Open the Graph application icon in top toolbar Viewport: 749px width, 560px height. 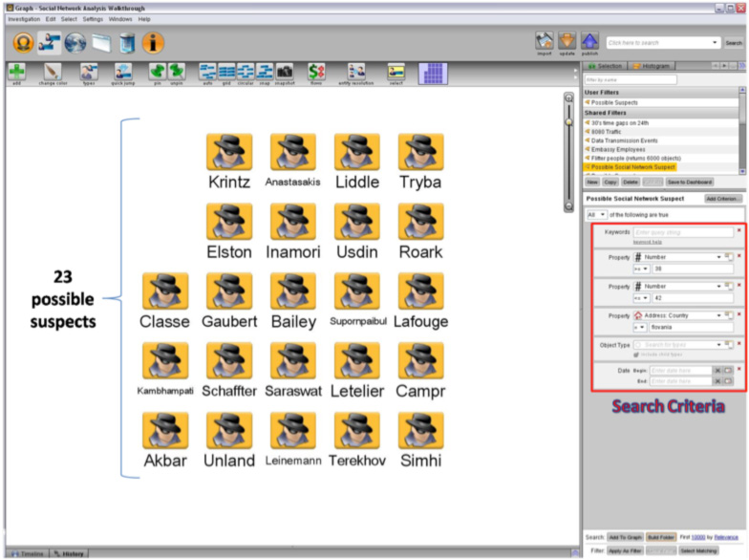(x=50, y=42)
